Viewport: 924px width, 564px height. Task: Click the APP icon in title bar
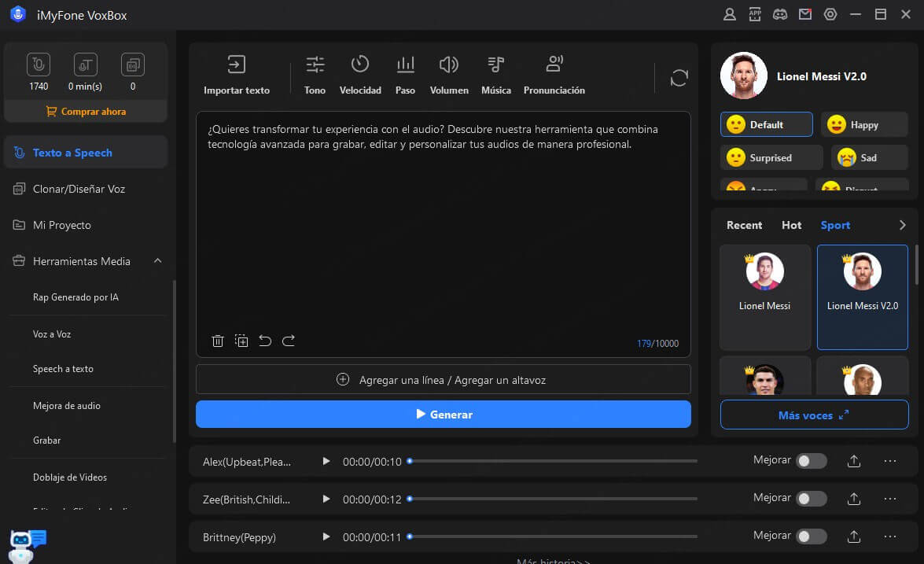click(x=755, y=14)
